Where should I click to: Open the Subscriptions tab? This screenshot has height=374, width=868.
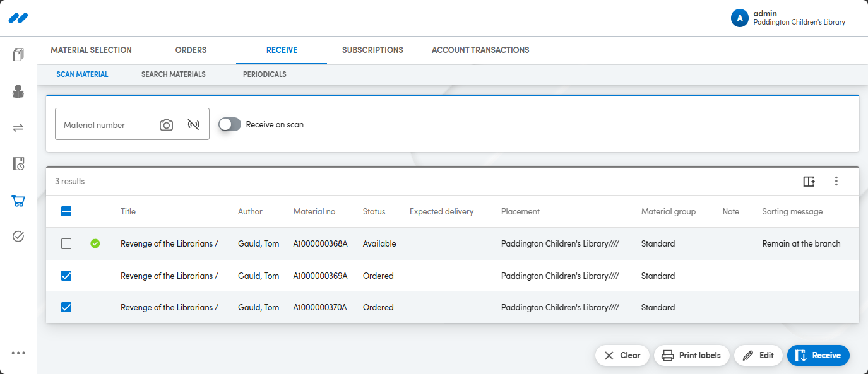(372, 50)
